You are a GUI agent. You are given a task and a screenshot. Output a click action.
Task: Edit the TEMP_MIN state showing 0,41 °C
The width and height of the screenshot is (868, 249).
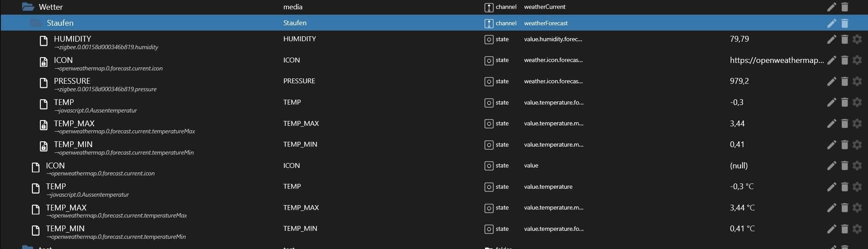[832, 229]
